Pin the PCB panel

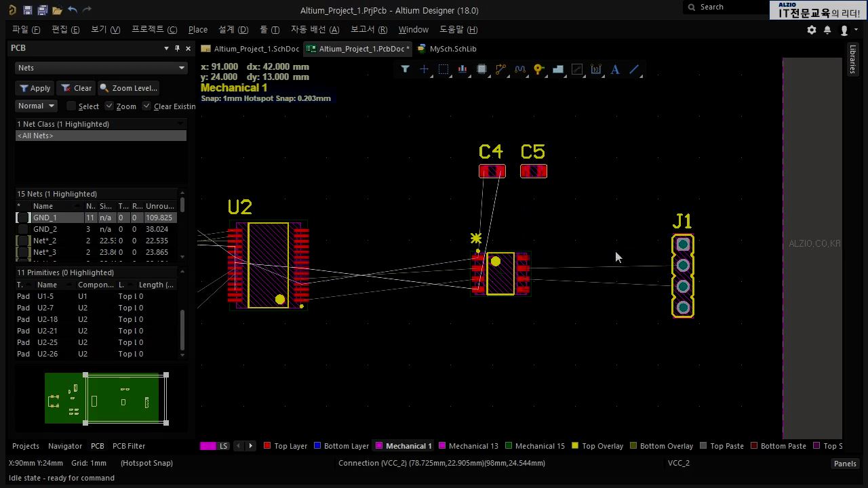coord(178,48)
